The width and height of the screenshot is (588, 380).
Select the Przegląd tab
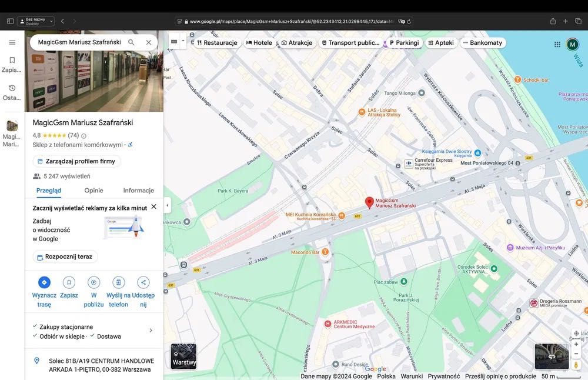(49, 191)
